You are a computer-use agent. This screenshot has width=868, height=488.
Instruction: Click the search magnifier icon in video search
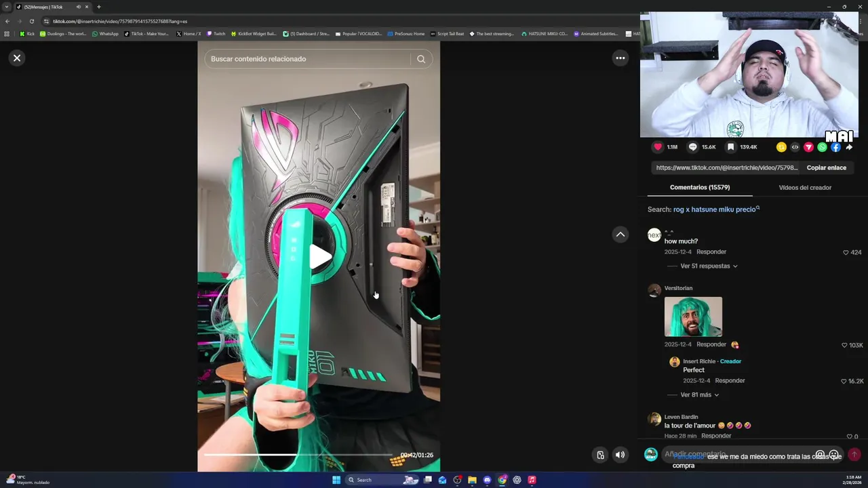click(421, 59)
